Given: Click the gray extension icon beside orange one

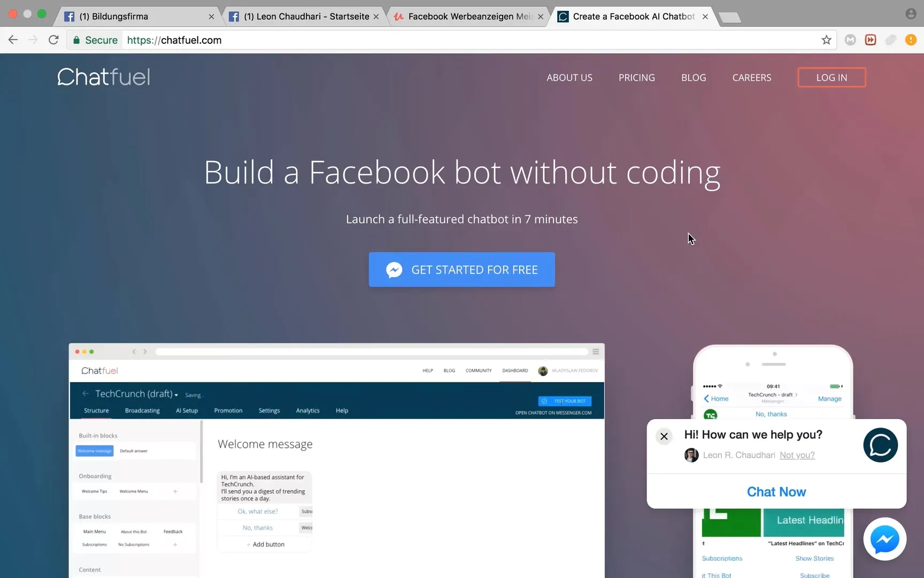Looking at the screenshot, I should [891, 40].
